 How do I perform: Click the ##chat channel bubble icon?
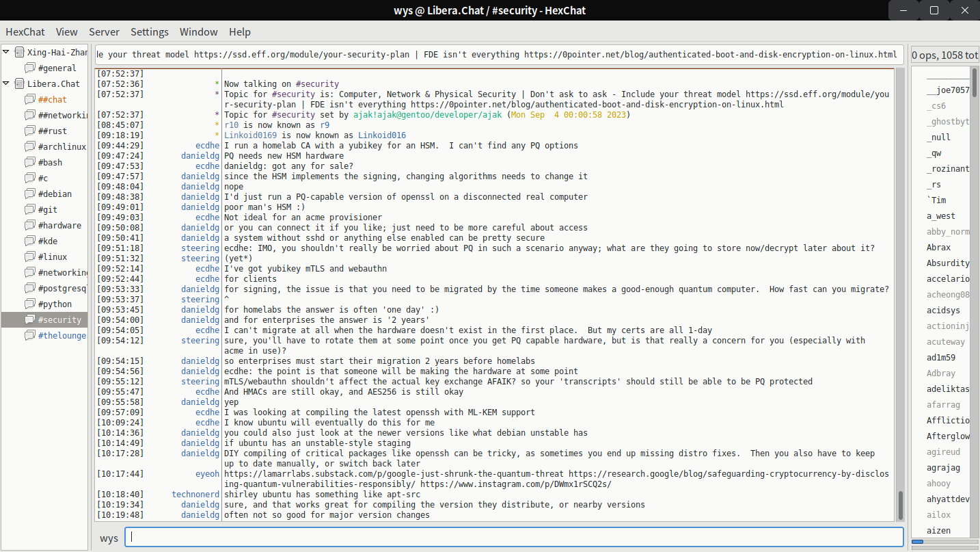pyautogui.click(x=29, y=100)
